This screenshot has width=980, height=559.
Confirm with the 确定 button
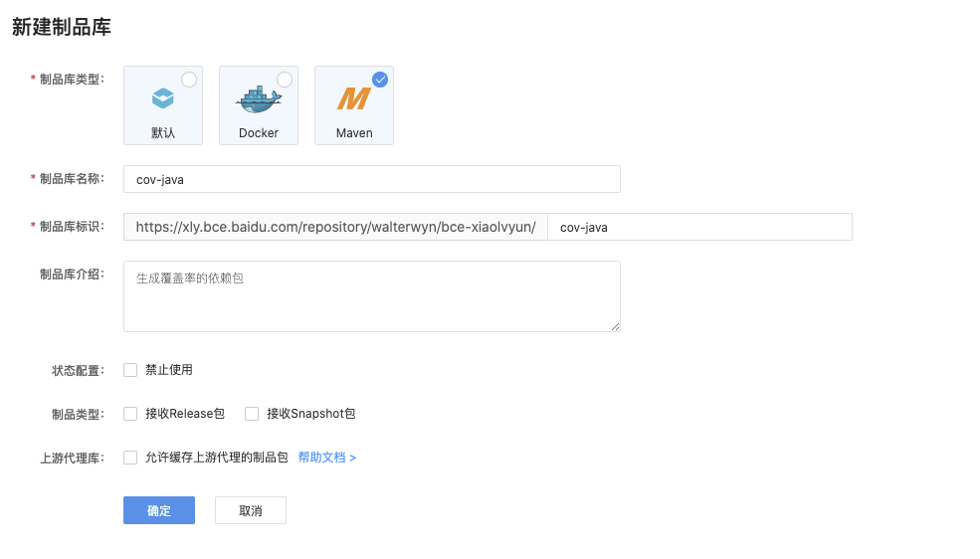click(x=159, y=510)
